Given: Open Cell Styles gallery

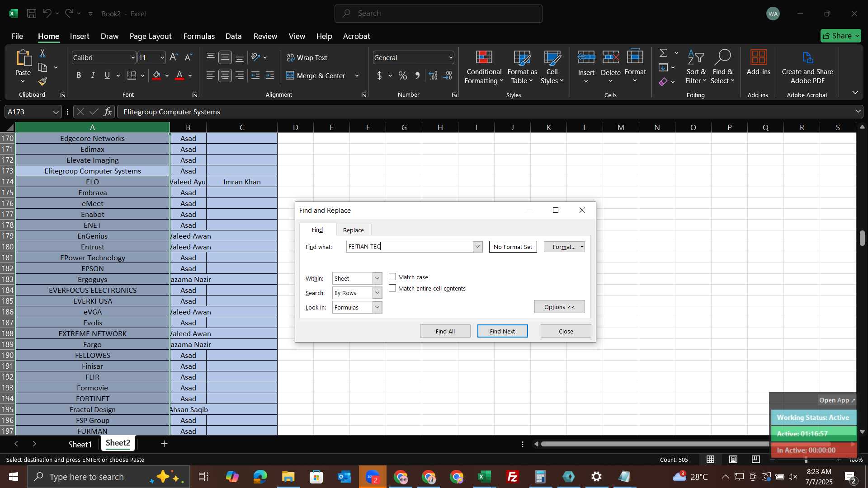Looking at the screenshot, I should [552, 67].
